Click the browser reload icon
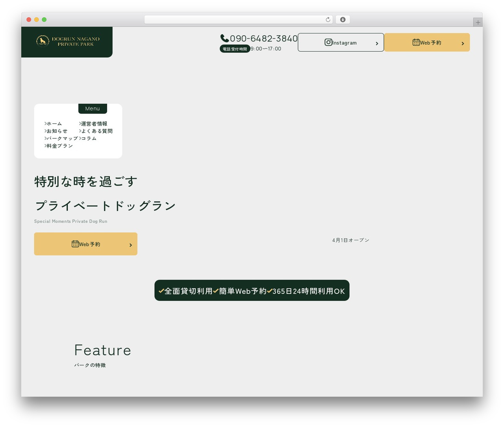Viewport: 504px width, 427px height. (x=328, y=20)
